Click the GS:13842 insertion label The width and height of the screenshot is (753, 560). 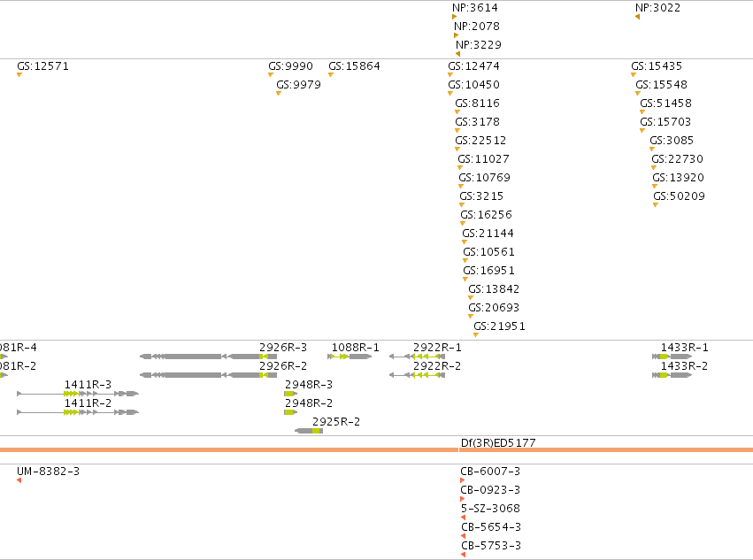pyautogui.click(x=494, y=289)
